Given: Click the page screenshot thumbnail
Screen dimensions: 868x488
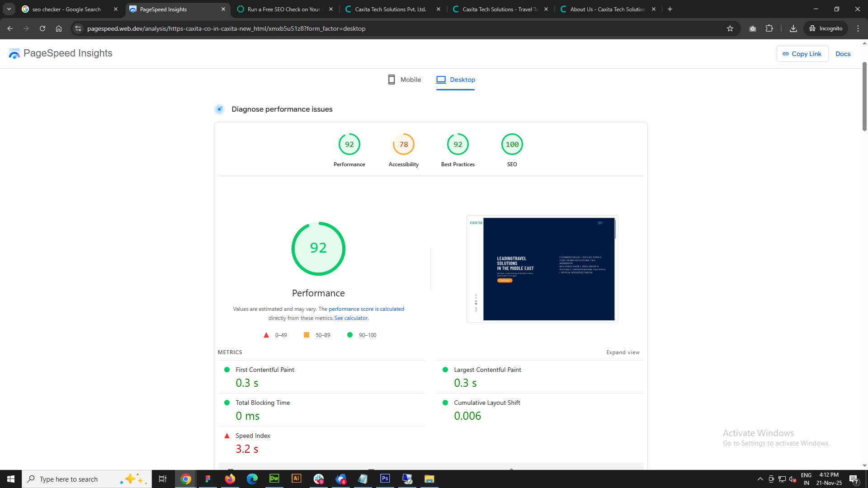Looking at the screenshot, I should pos(542,269).
